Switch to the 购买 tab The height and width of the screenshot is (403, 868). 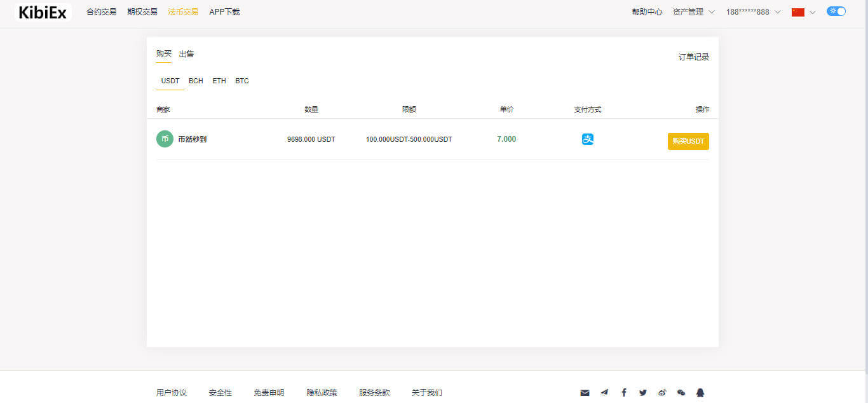(x=164, y=54)
